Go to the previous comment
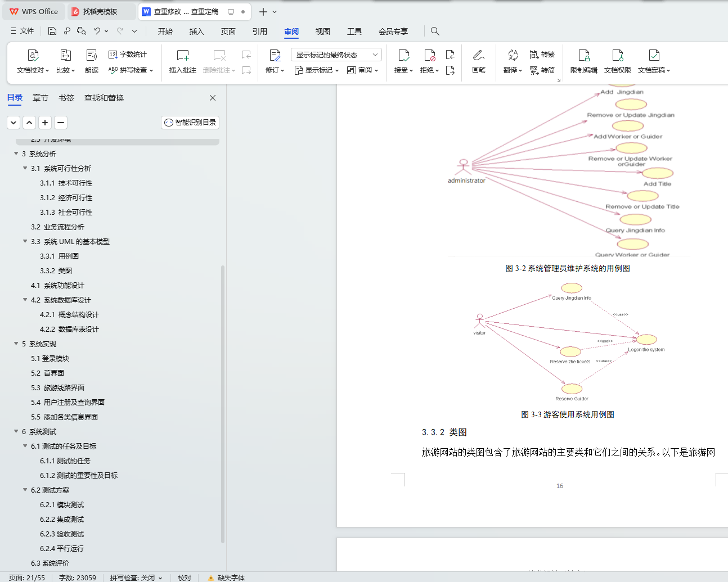This screenshot has width=728, height=582. click(x=246, y=55)
